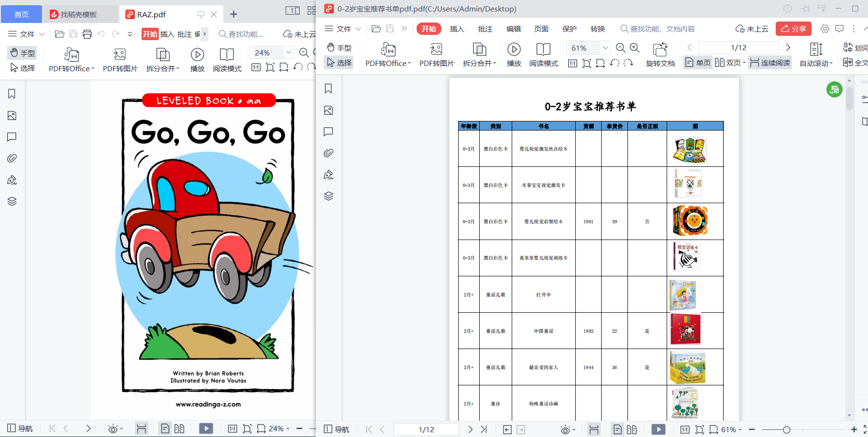
Task: Click the page number field showing 1/12
Action: (739, 47)
